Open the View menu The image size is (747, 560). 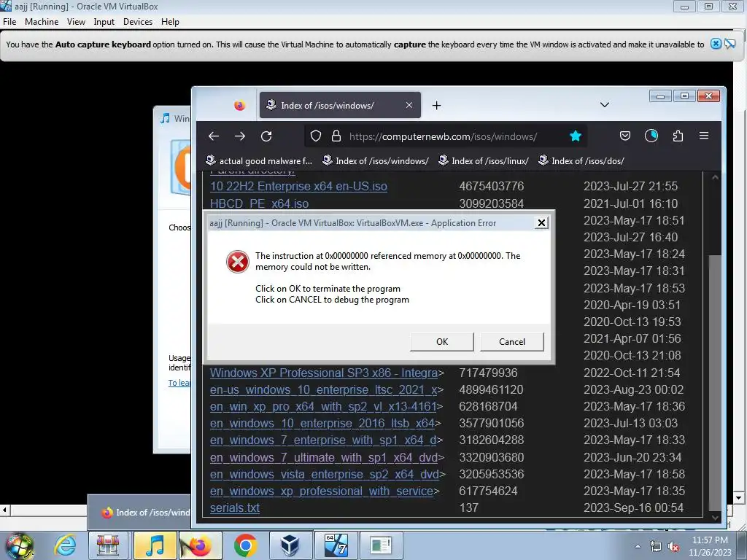(76, 22)
